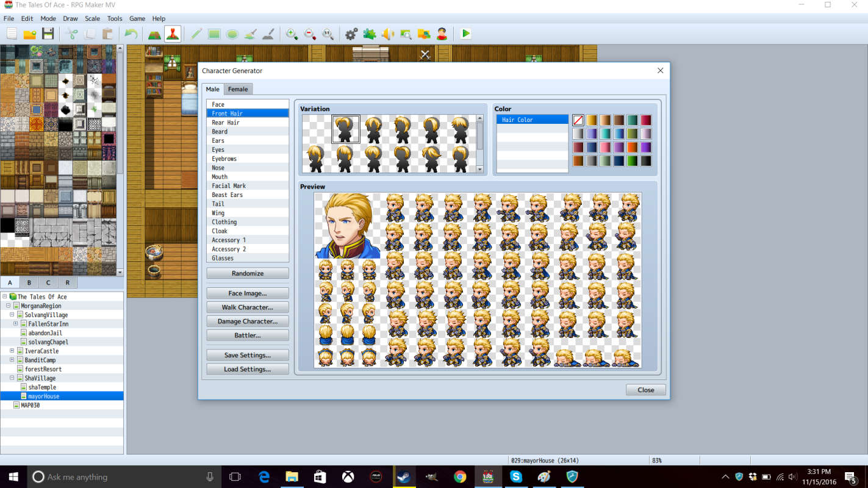Open the Resource Manager icon
The image size is (868, 488).
(423, 34)
